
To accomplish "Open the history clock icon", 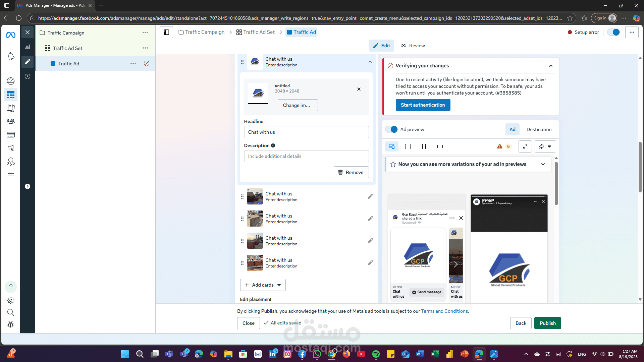I will click(x=28, y=76).
